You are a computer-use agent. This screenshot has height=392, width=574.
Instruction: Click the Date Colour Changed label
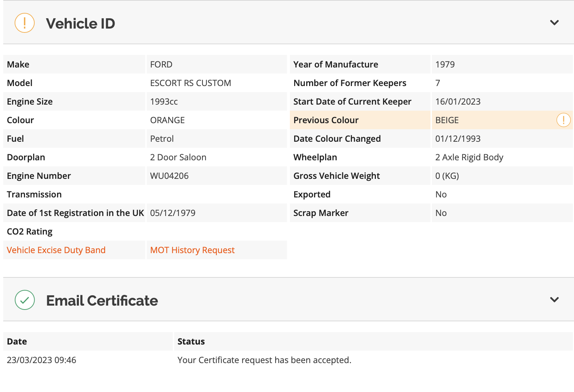point(337,139)
